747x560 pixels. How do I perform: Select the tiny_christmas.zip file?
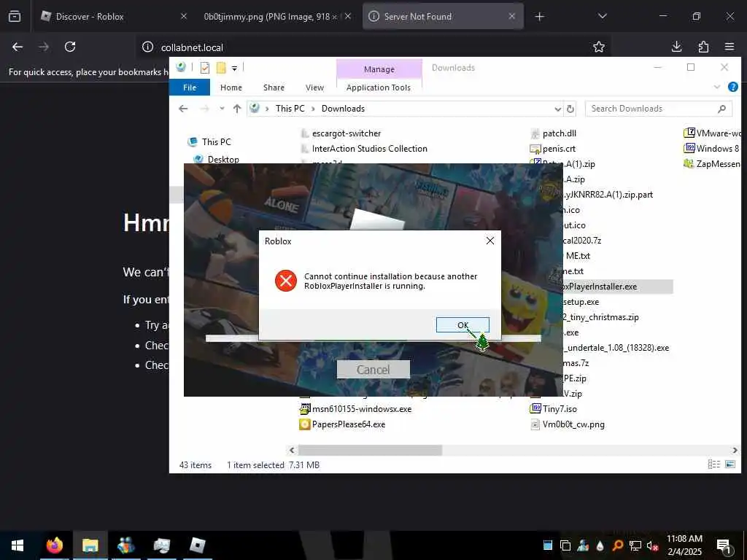(x=601, y=317)
